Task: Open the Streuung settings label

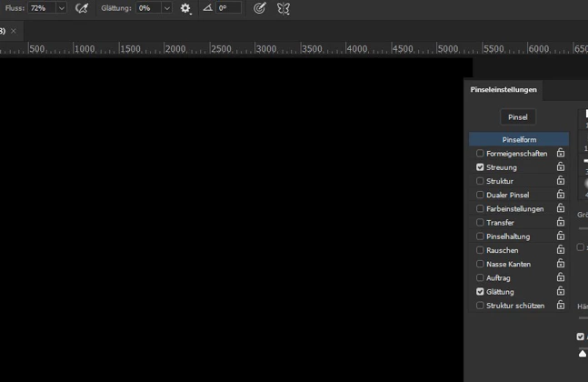Action: point(502,167)
